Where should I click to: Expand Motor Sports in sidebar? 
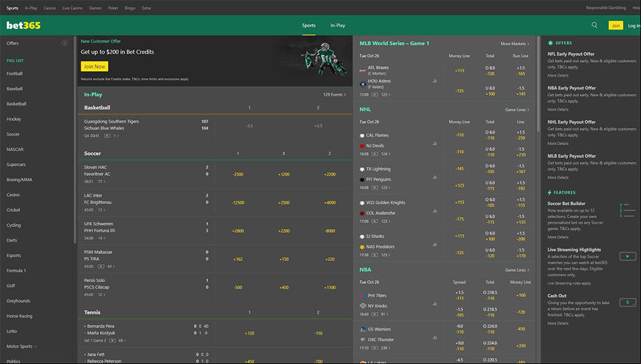click(x=22, y=347)
